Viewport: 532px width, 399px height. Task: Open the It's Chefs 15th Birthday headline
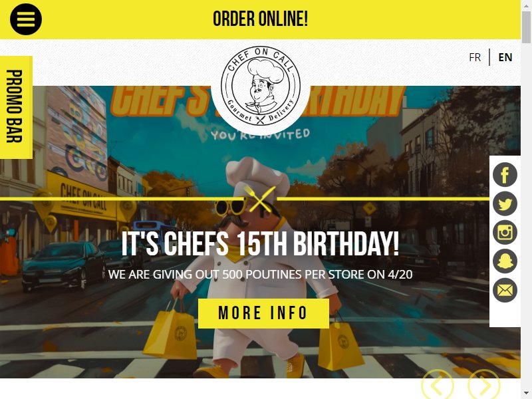pyautogui.click(x=260, y=243)
